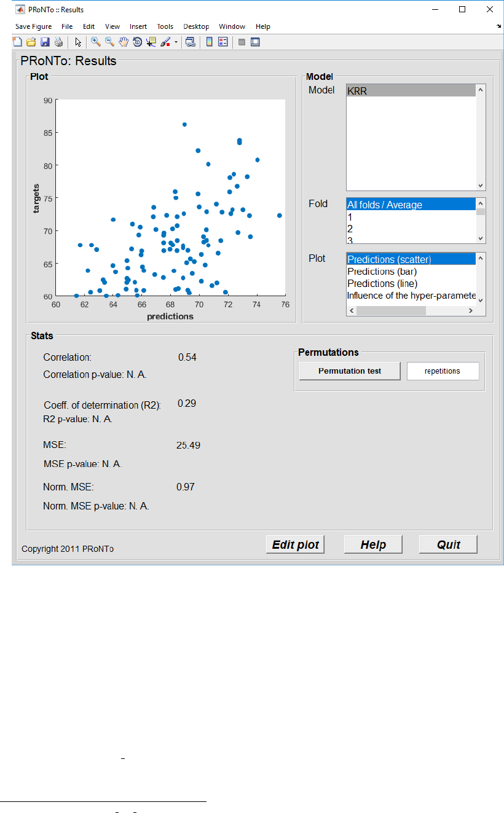Open the Save Figure menu
Image resolution: width=504 pixels, height=813 pixels.
pos(33,26)
